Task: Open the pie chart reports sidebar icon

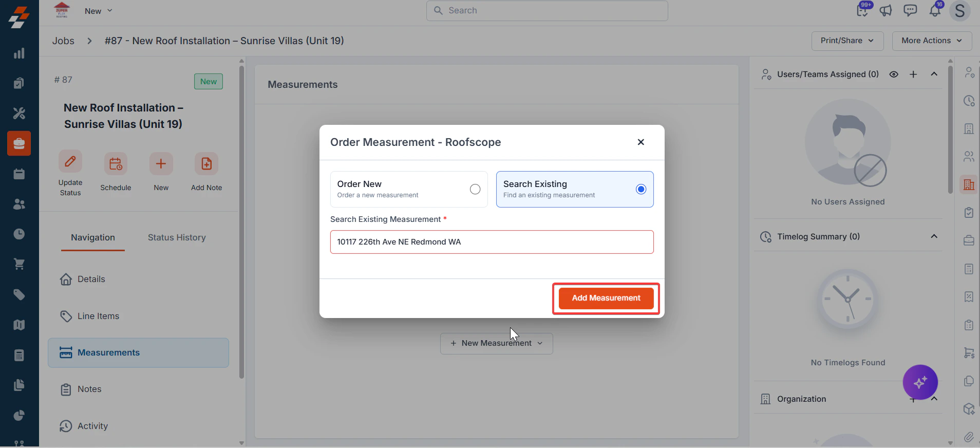Action: [x=19, y=415]
